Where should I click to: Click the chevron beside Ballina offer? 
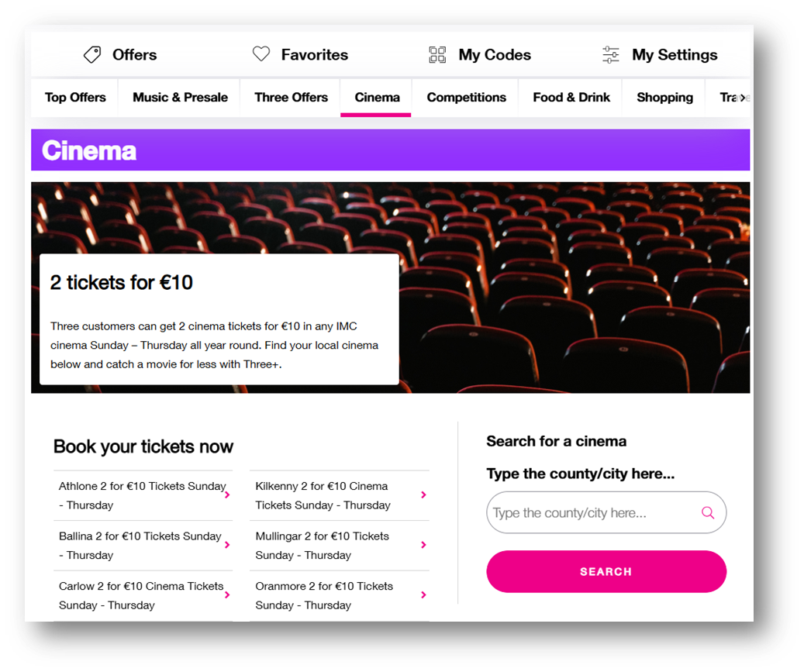(x=227, y=544)
